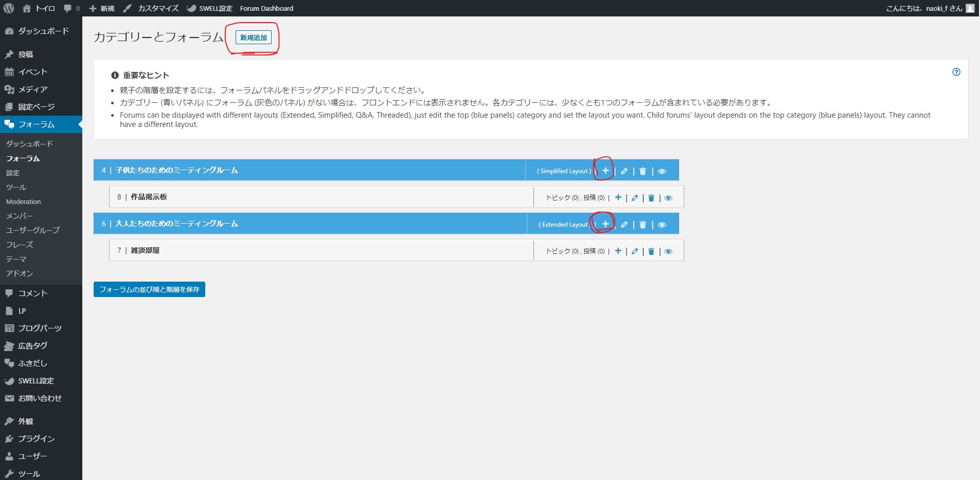Delete 作品掲示板 forum using trash icon
This screenshot has height=480, width=980.
[651, 198]
